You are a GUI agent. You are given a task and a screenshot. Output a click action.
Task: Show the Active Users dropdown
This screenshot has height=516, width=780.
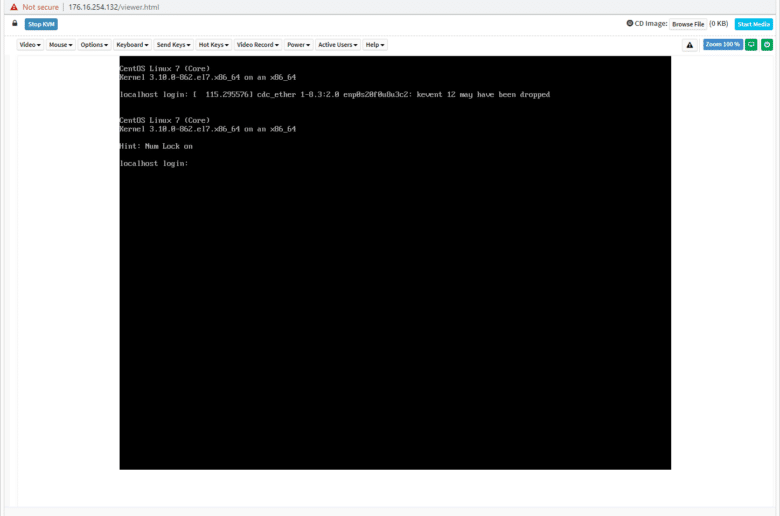tap(338, 45)
